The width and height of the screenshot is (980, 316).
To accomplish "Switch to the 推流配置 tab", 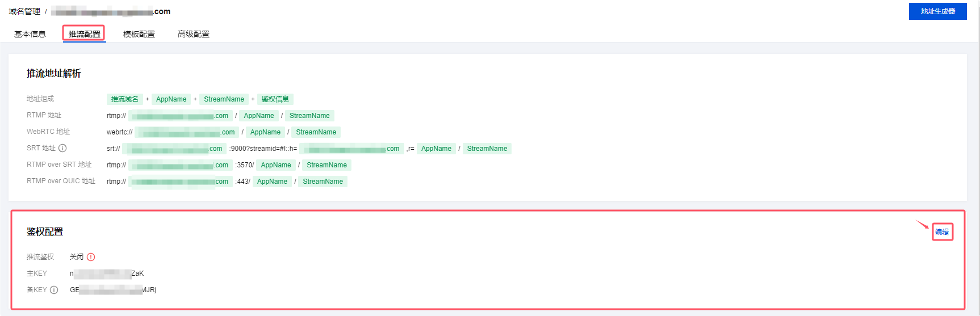I will [x=84, y=34].
